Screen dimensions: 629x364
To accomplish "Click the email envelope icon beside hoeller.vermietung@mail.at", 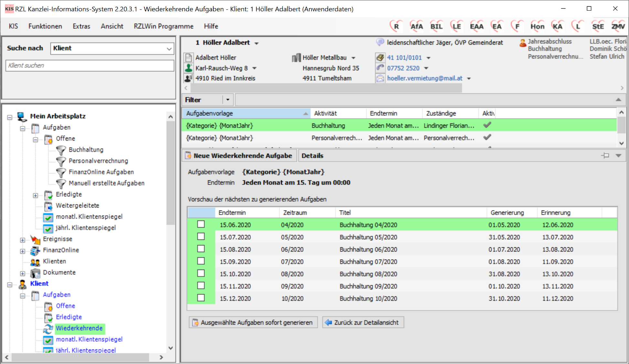I will 380,78.
